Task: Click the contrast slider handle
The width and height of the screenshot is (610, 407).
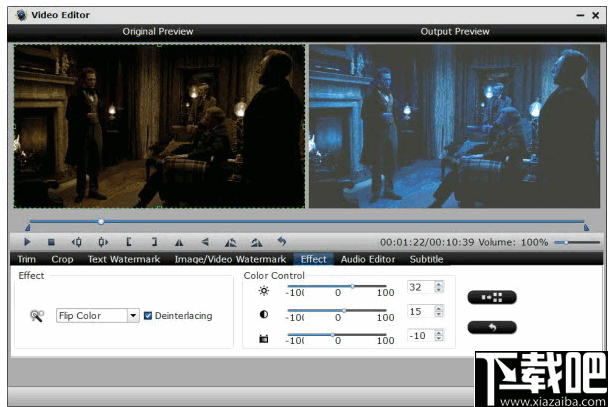Action: pos(344,310)
